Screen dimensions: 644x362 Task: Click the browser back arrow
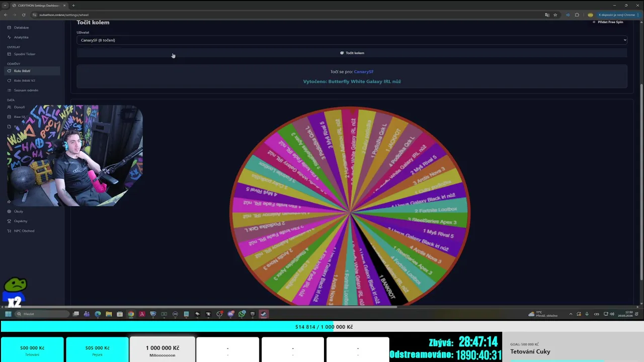pos(6,15)
